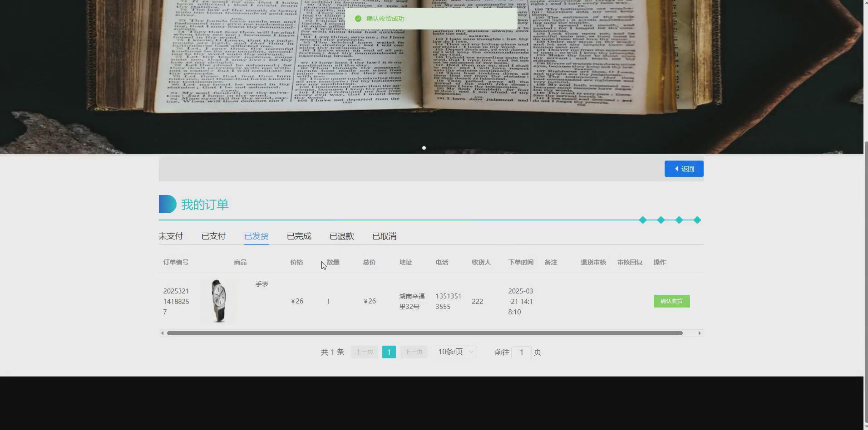Click the scroll-right arrow of the table scrollbar
This screenshot has height=430, width=868.
(x=700, y=333)
